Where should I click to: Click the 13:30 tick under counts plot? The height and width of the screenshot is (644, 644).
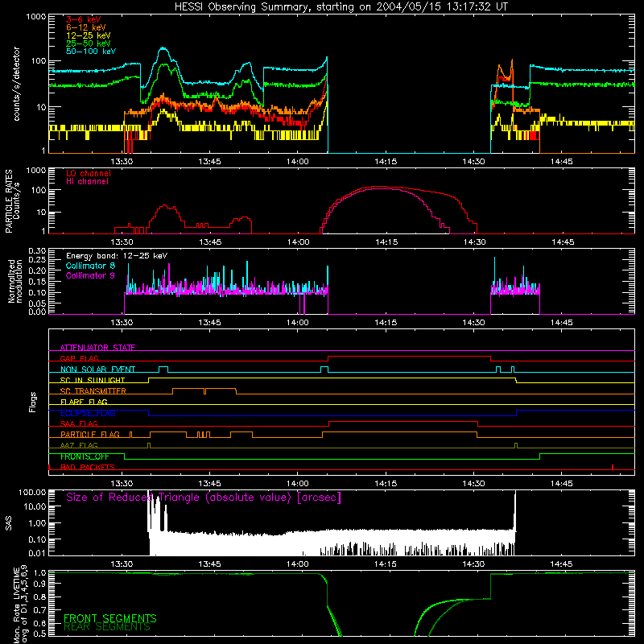tap(122, 162)
